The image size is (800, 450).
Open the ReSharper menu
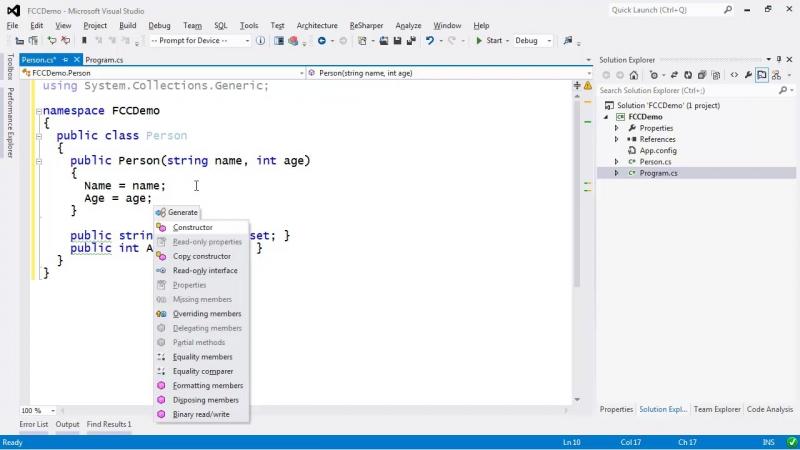coord(366,25)
